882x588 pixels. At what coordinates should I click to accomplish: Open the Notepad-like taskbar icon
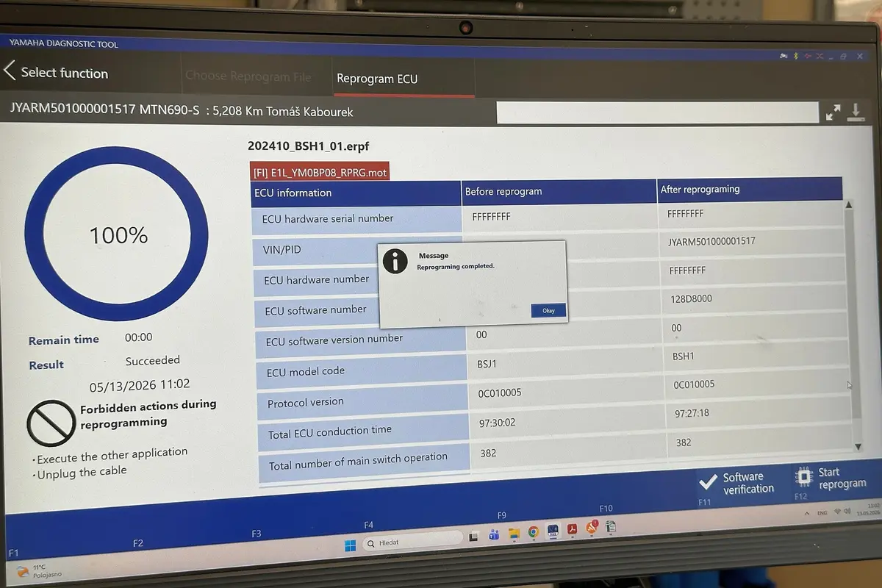click(610, 526)
